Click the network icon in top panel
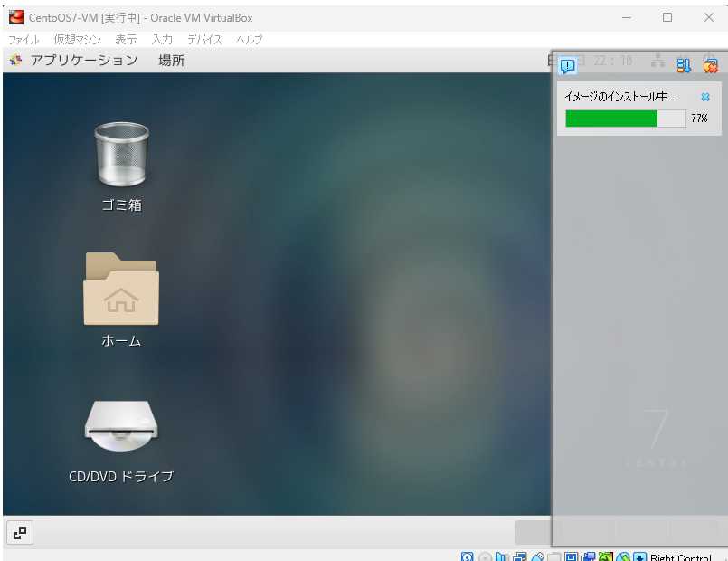This screenshot has width=728, height=561. click(657, 62)
